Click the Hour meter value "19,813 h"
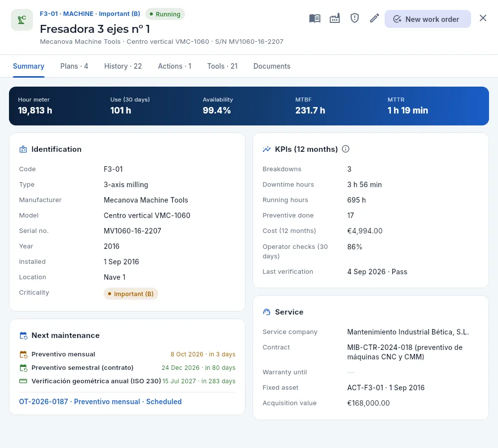498x448 pixels. (35, 111)
